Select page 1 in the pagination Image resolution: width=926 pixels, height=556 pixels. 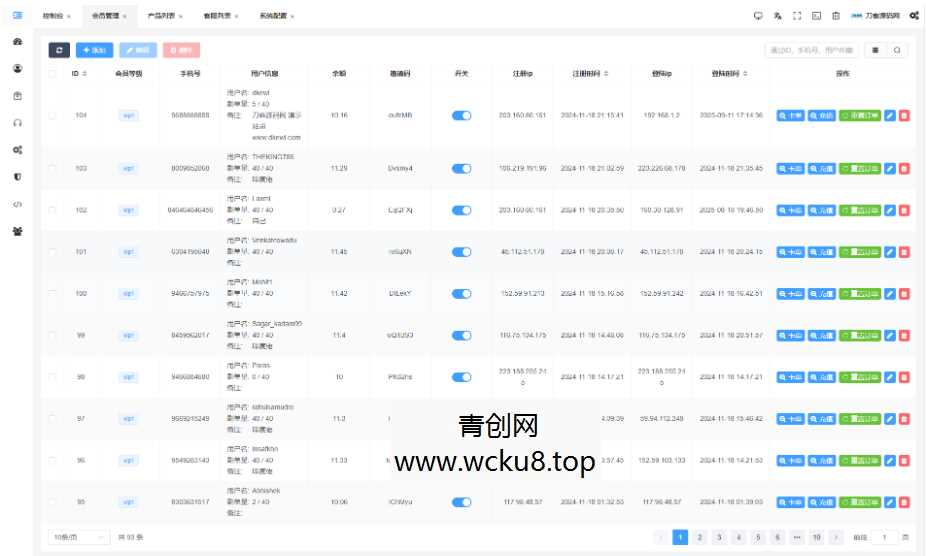680,537
